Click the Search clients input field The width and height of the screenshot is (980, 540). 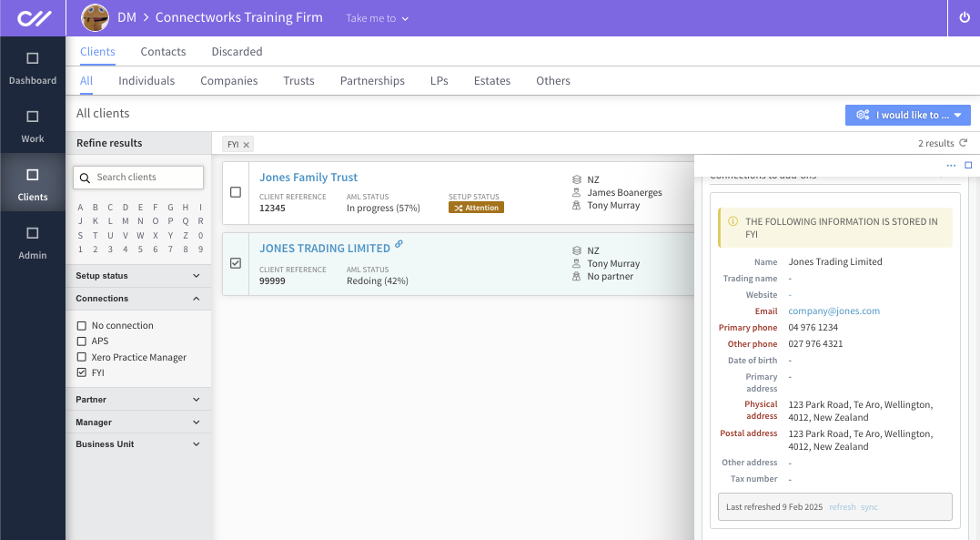(138, 177)
